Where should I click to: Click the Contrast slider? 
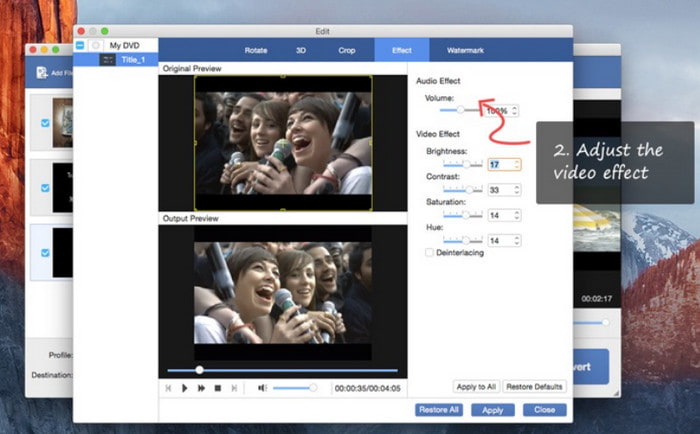click(x=462, y=190)
